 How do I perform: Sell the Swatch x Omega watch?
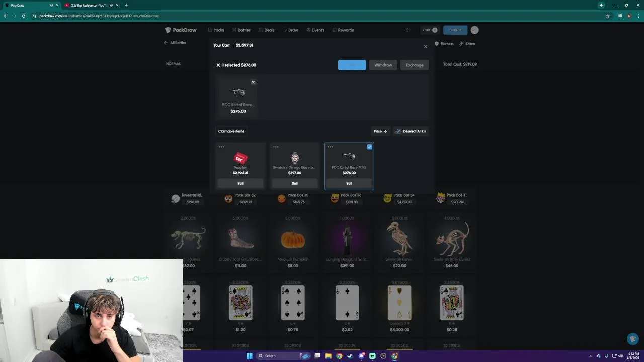pyautogui.click(x=295, y=183)
